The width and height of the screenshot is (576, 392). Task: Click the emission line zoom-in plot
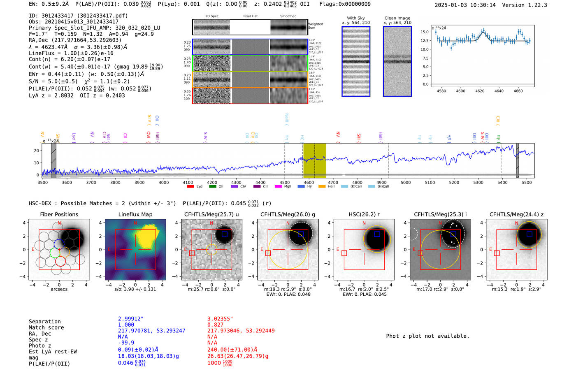coord(483,56)
